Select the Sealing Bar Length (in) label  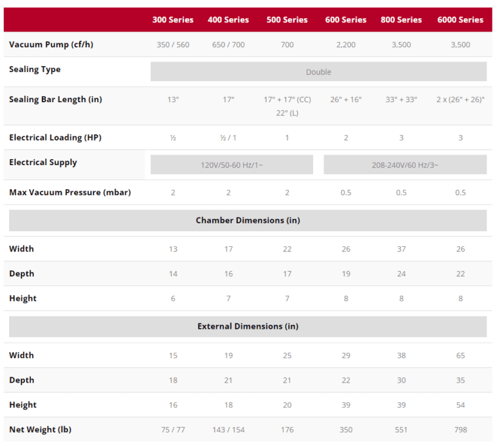tap(56, 100)
